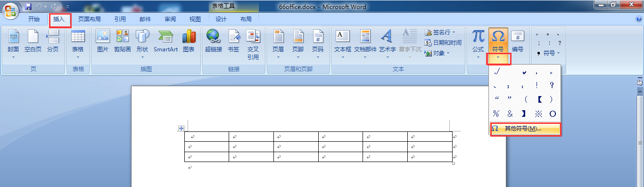The height and width of the screenshot is (187, 644).
Task: Insert the ampersand from symbol gallery
Action: 510,114
